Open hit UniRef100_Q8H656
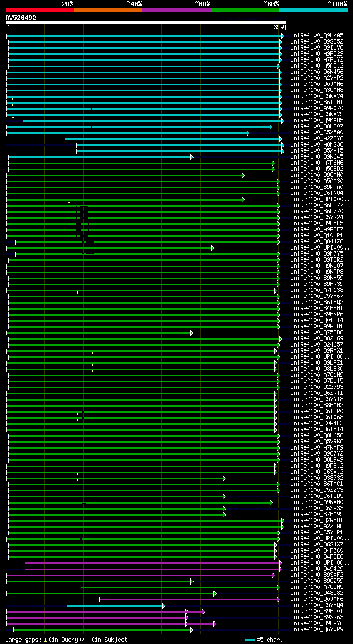This screenshot has height=644, width=353. click(317, 435)
